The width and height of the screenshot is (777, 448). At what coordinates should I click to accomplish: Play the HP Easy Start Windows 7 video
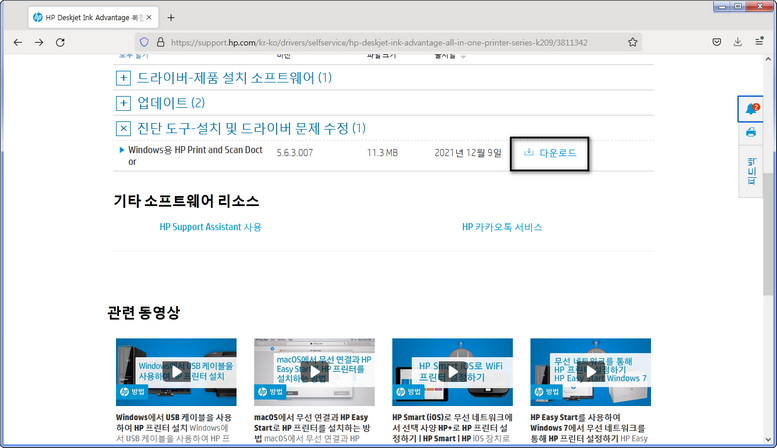tap(591, 372)
